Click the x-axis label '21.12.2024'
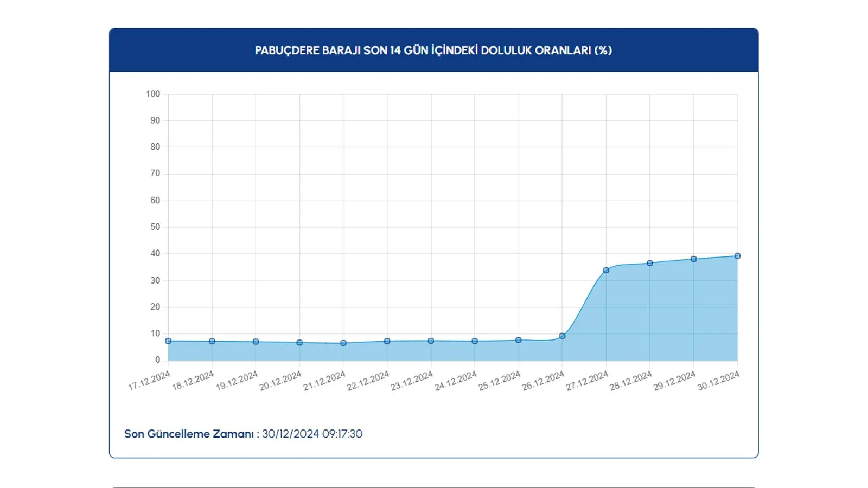 [x=324, y=381]
